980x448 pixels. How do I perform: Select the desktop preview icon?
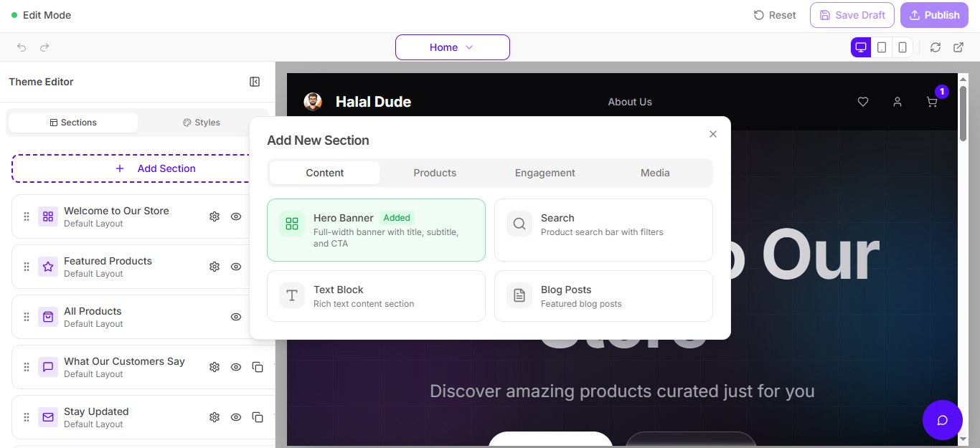(860, 47)
